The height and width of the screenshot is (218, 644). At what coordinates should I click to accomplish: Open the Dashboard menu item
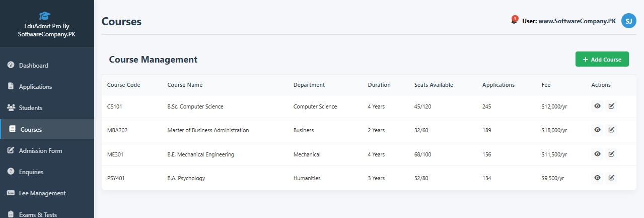(x=47, y=65)
